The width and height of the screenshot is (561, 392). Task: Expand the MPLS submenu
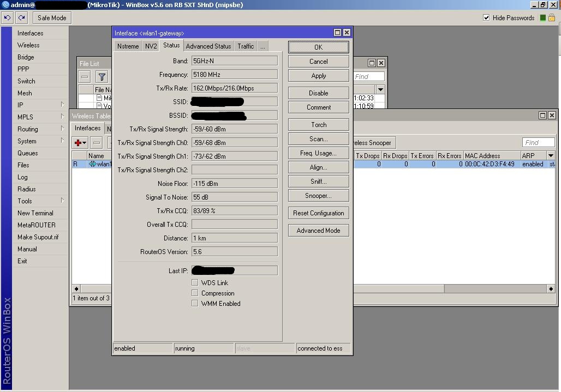pos(62,117)
